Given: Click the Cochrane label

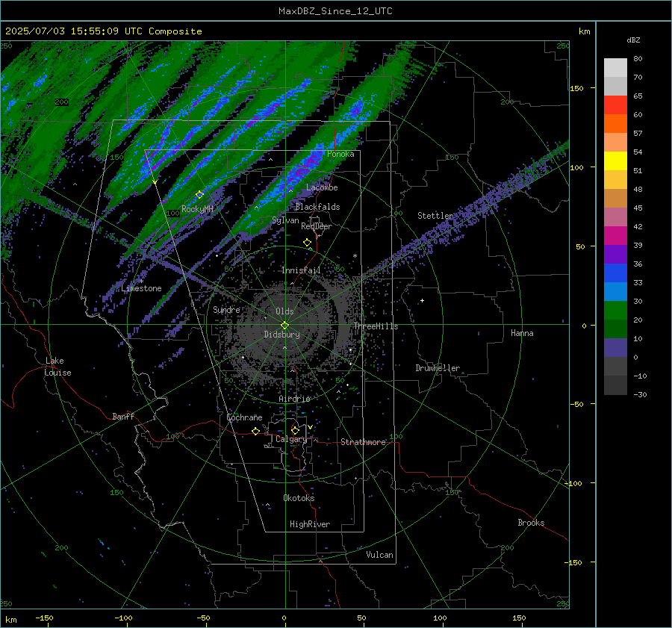Looking at the screenshot, I should pyautogui.click(x=244, y=417).
